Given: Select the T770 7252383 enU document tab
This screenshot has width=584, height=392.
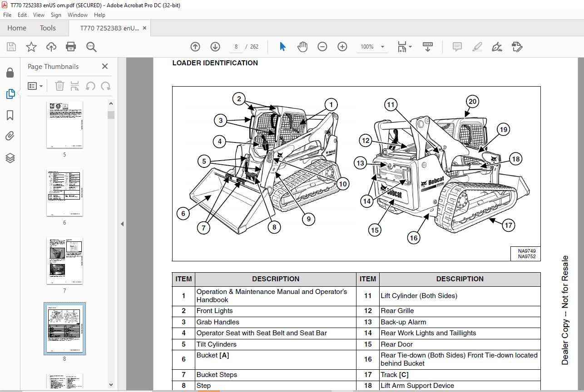Looking at the screenshot, I should (109, 28).
